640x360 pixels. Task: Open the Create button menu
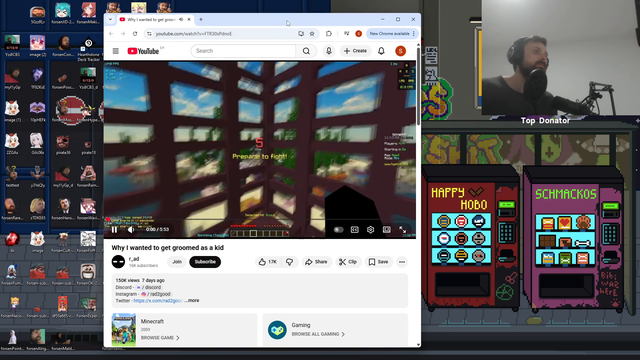click(355, 51)
